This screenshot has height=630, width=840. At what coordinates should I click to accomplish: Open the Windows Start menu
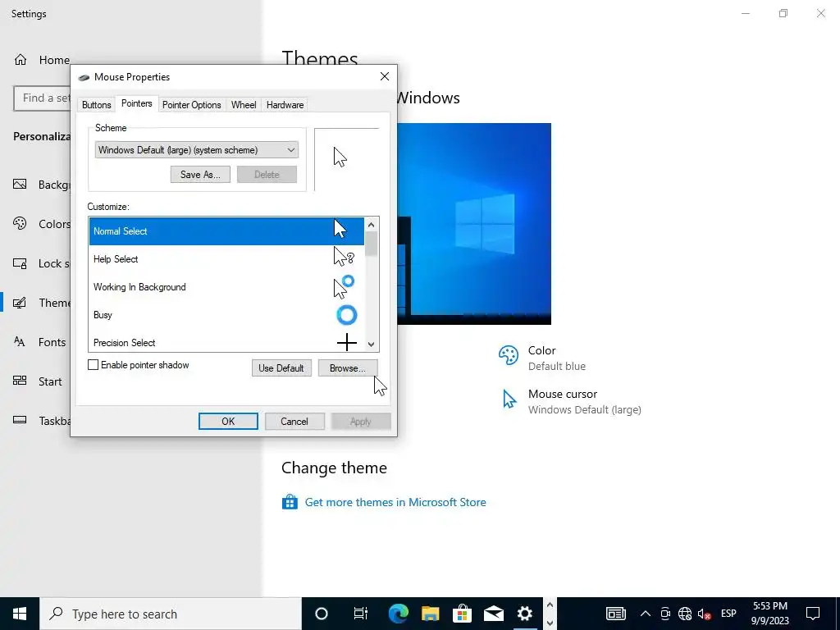(x=20, y=614)
